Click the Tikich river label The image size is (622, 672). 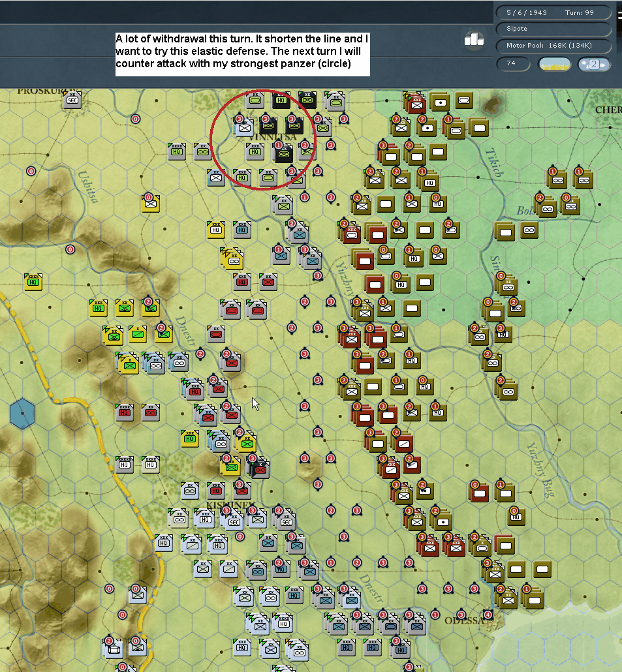tap(494, 163)
